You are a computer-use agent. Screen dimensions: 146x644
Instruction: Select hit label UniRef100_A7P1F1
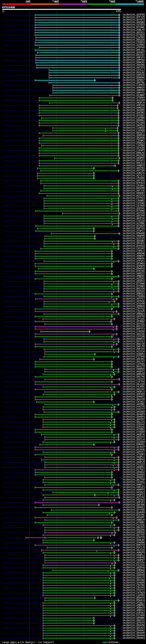134,261
